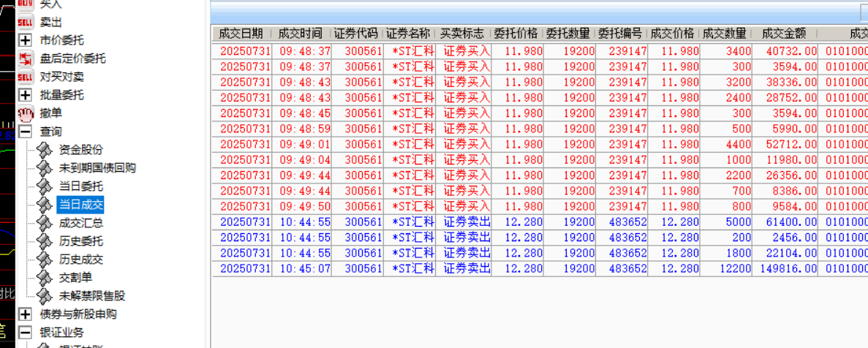Sort by the 成交数量 column header
The image size is (868, 348).
[x=725, y=33]
